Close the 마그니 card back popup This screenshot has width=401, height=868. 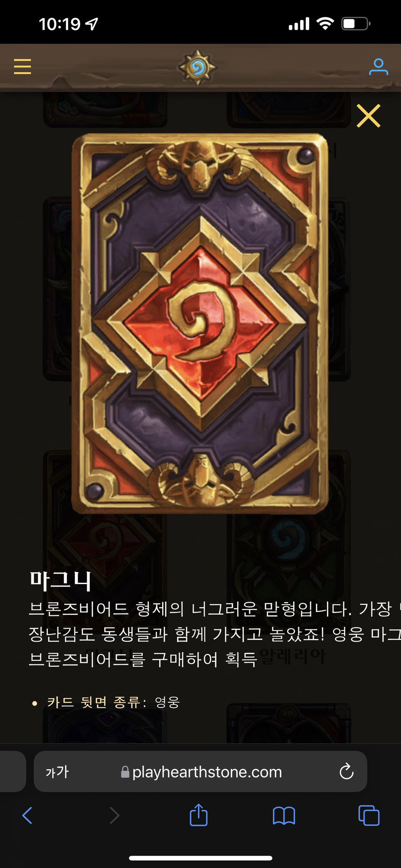(368, 116)
